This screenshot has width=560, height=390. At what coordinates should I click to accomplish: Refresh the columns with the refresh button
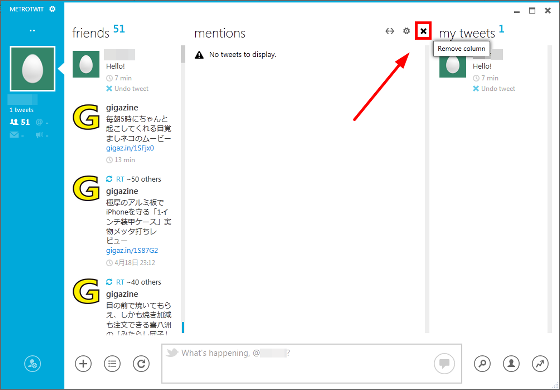click(x=141, y=364)
